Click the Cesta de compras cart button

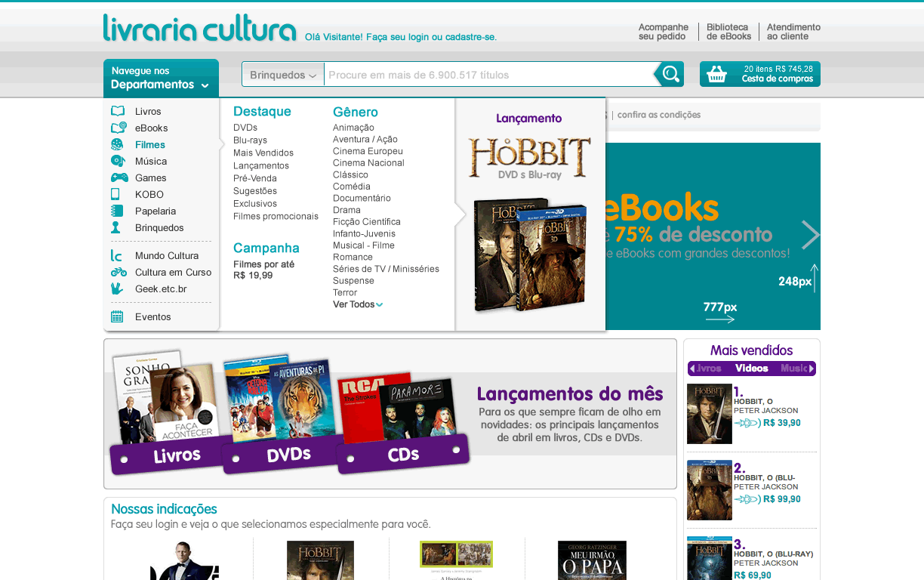coord(759,74)
